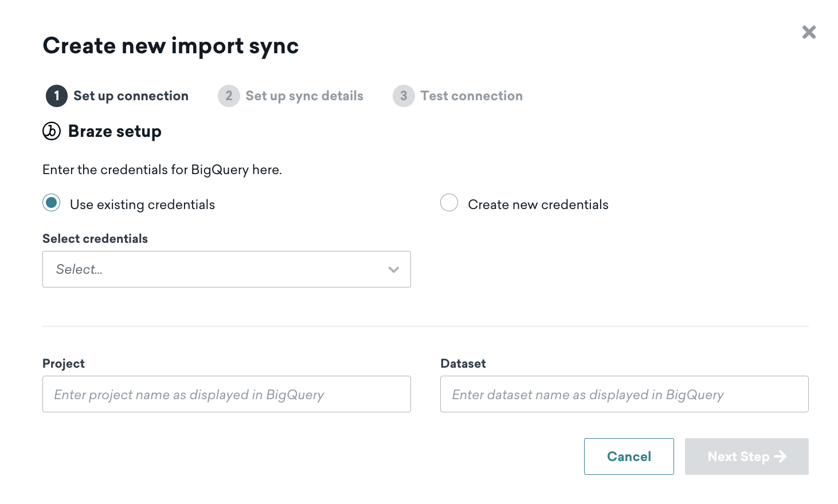Expand credentials list via chevron arrow
This screenshot has height=504, width=838.
pos(393,269)
